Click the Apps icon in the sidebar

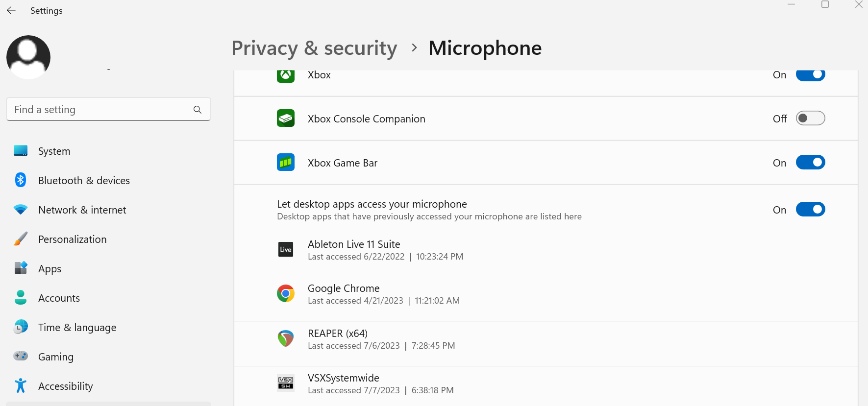coord(21,268)
